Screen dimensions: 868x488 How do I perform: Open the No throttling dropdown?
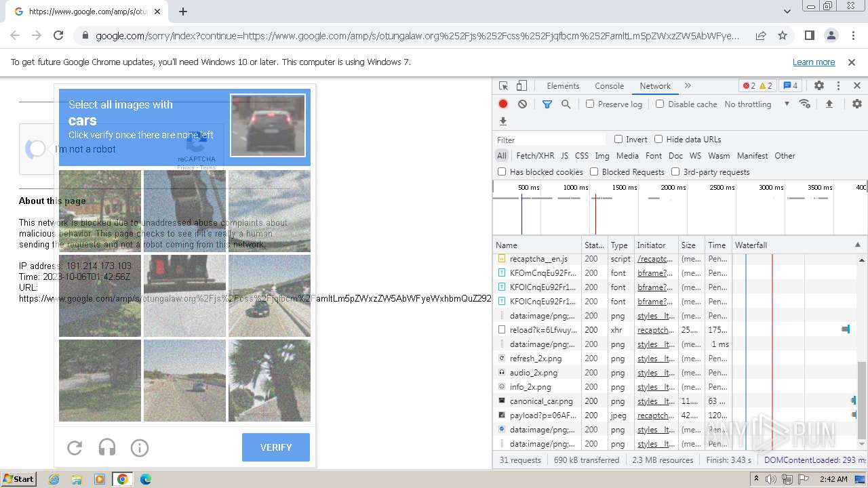[x=757, y=104]
